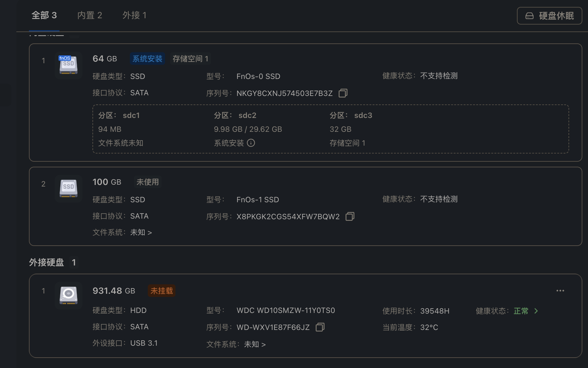Expand 未知 file system of 100 GB disk
This screenshot has width=588, height=368.
point(141,232)
